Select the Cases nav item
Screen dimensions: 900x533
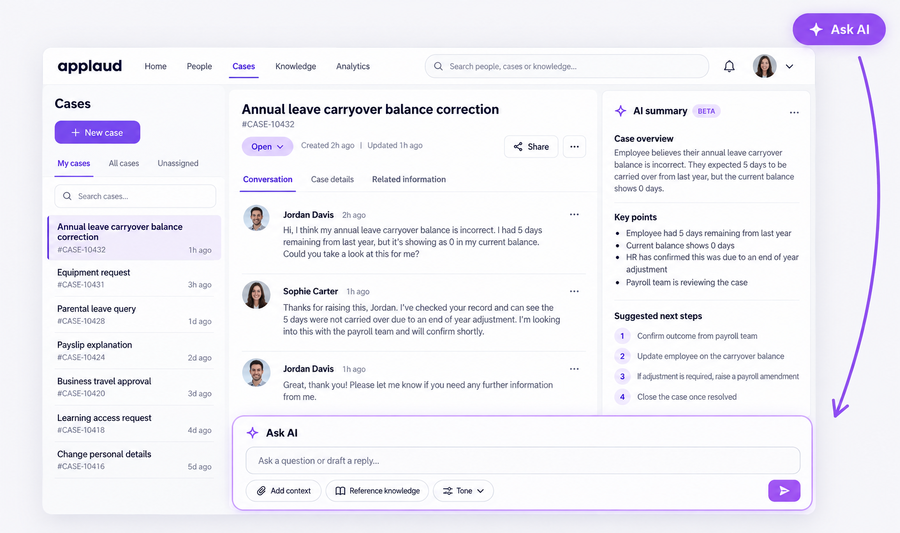243,66
